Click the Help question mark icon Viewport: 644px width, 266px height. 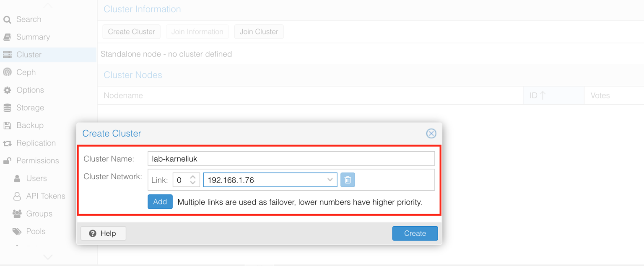pyautogui.click(x=91, y=233)
